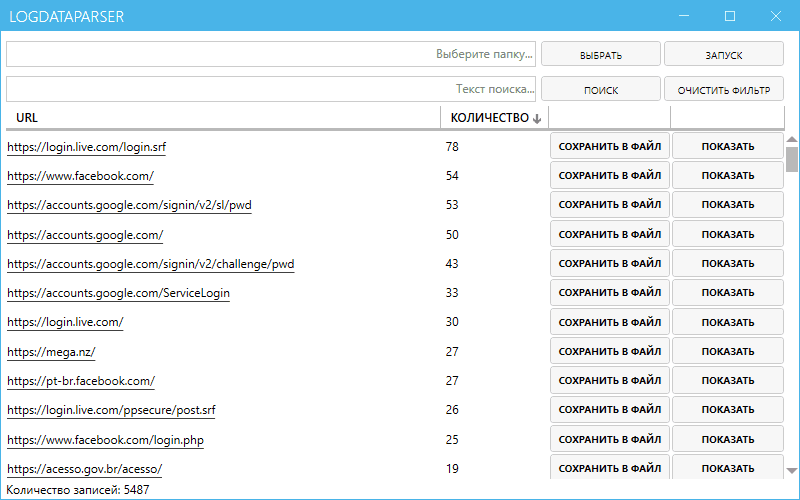Start parsing with the ЗАПУСК button
Image resolution: width=800 pixels, height=500 pixels.
[723, 54]
